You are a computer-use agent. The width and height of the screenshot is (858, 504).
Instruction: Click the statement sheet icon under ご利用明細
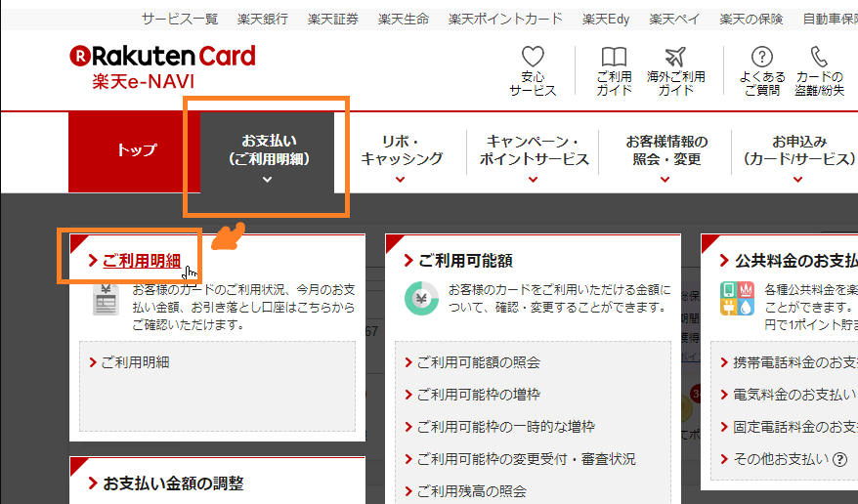[107, 300]
